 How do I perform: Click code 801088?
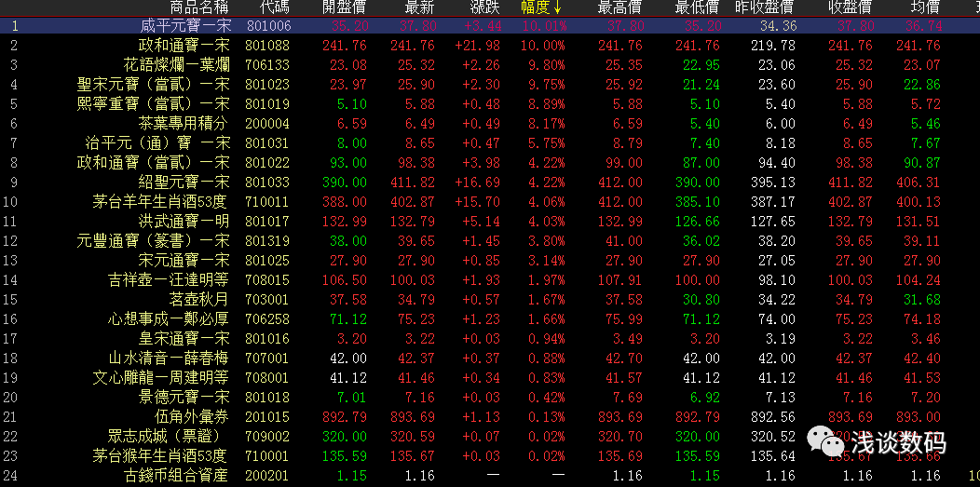click(268, 46)
